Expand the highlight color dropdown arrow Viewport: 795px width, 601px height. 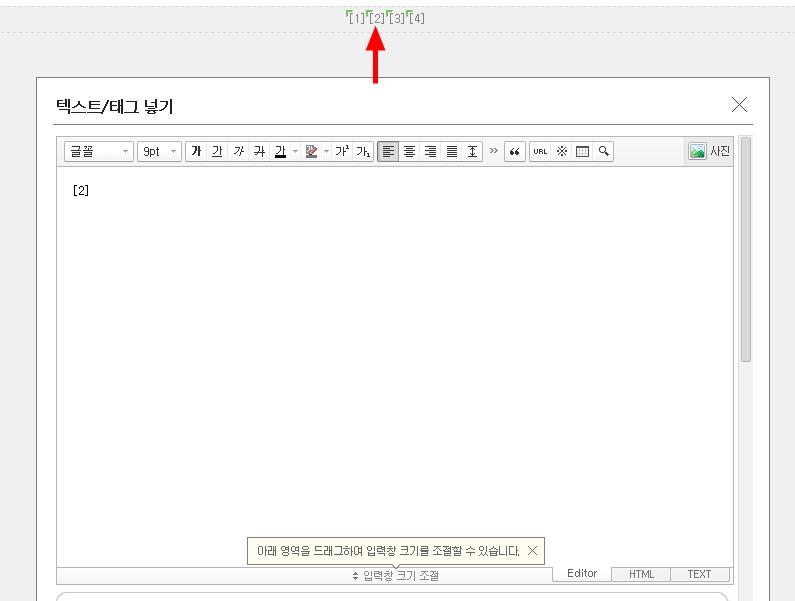pos(326,151)
